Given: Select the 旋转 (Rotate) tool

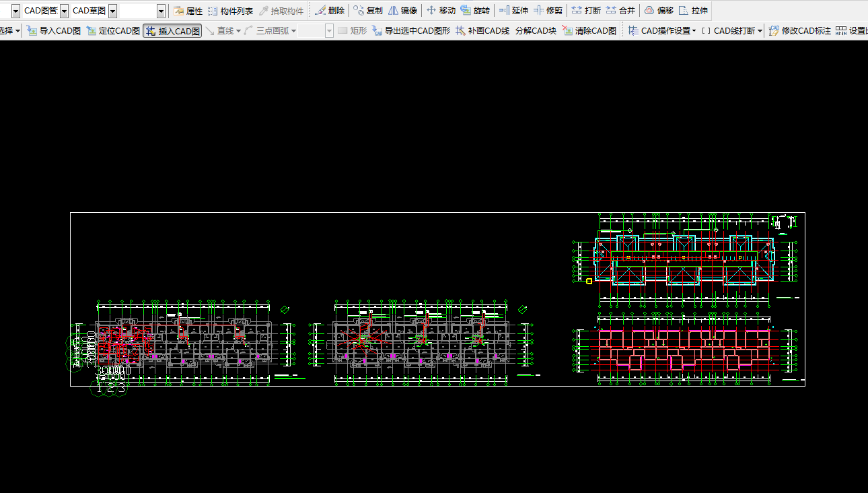Looking at the screenshot, I should 475,11.
